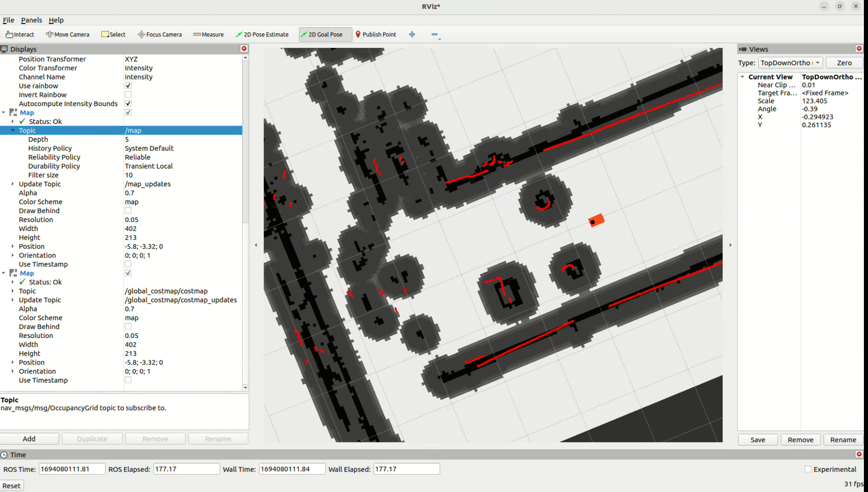Click the Wall Elapsed field

coord(406,469)
